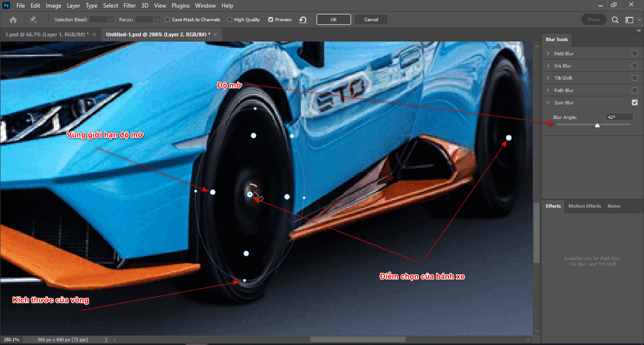Open the Focus dropdown
Viewport: 644px width, 345px height.
(158, 19)
